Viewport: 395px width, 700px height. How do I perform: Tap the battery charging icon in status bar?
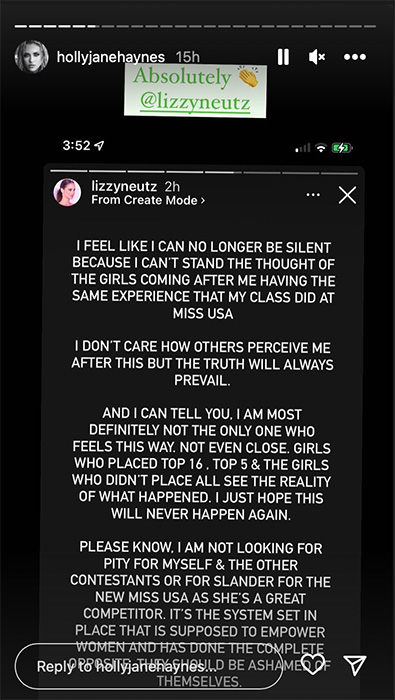[x=342, y=148]
